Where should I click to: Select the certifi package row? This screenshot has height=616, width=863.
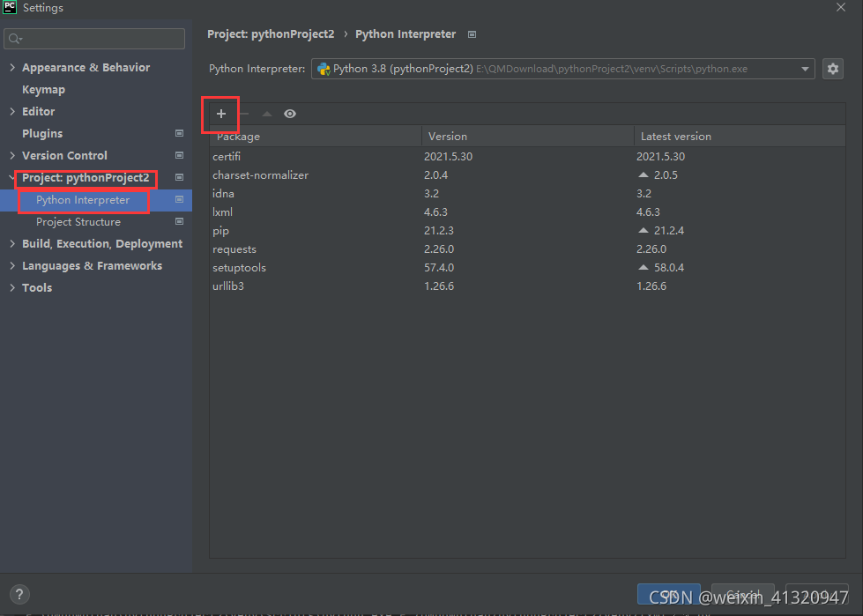pyautogui.click(x=527, y=157)
